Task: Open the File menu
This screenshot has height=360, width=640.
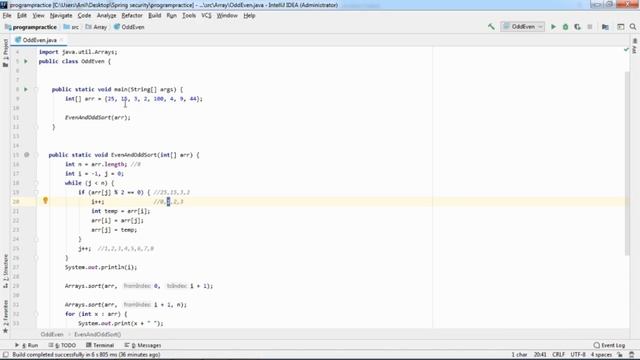Action: point(7,16)
